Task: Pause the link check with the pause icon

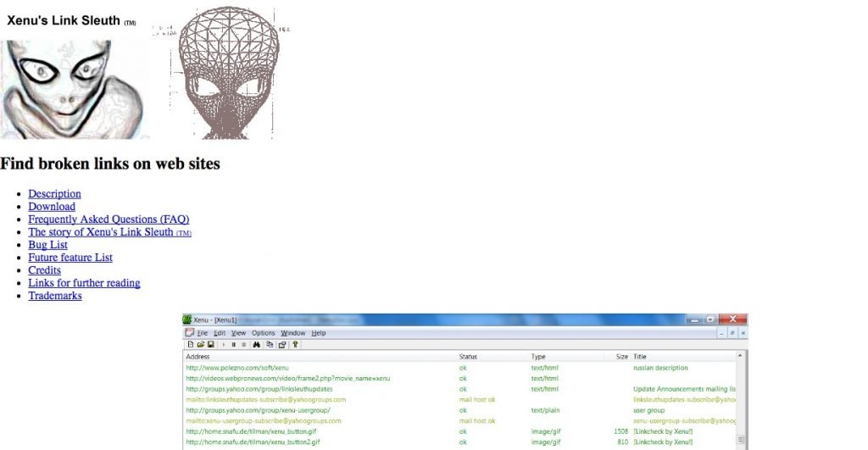Action: [x=234, y=344]
